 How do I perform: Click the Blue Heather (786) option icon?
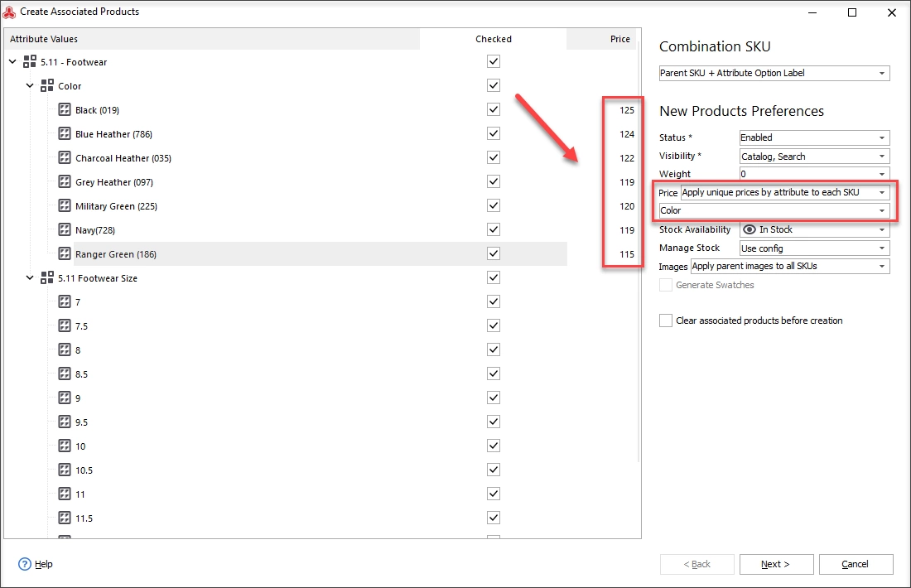pos(65,133)
